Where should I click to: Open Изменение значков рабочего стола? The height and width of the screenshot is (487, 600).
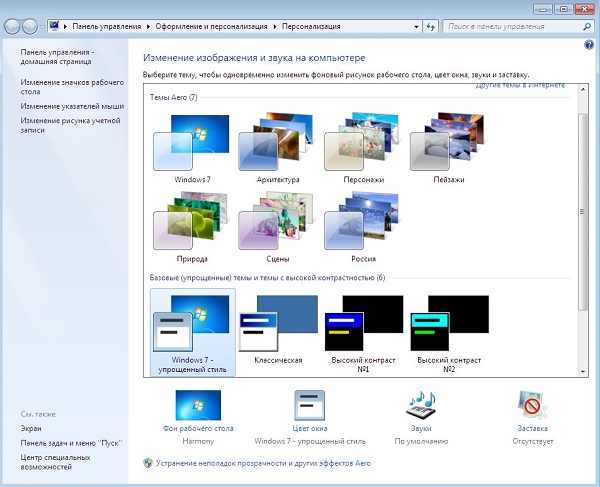72,87
